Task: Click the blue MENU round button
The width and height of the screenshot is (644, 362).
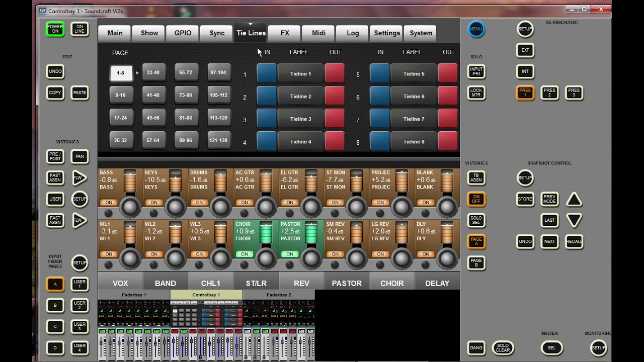Action: tap(476, 29)
